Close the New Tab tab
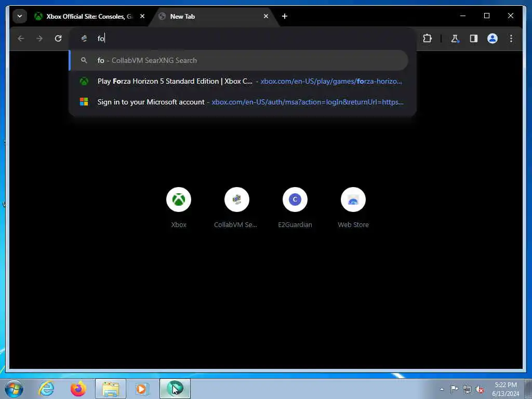The image size is (532, 399). tap(266, 16)
